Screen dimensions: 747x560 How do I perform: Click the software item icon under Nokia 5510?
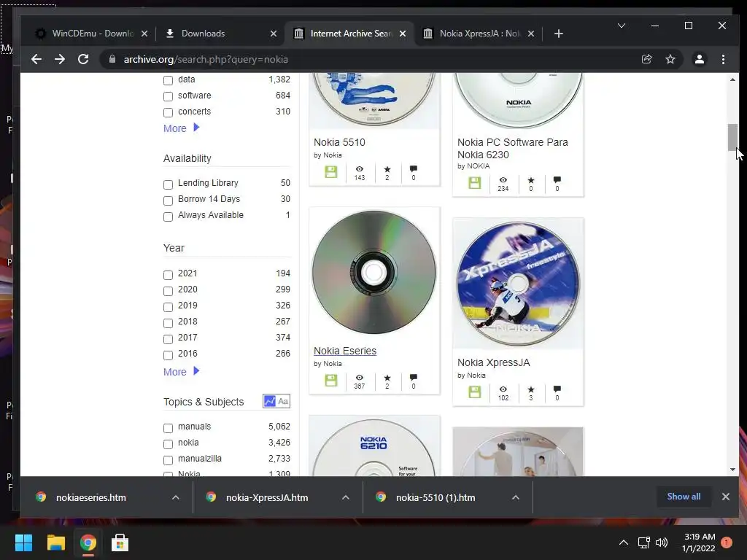[330, 171]
